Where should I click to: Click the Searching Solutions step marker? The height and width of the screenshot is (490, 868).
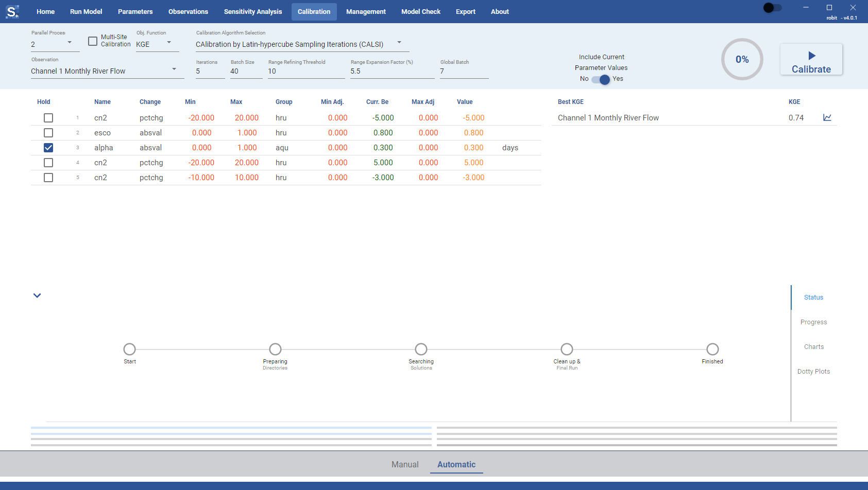[x=421, y=349]
